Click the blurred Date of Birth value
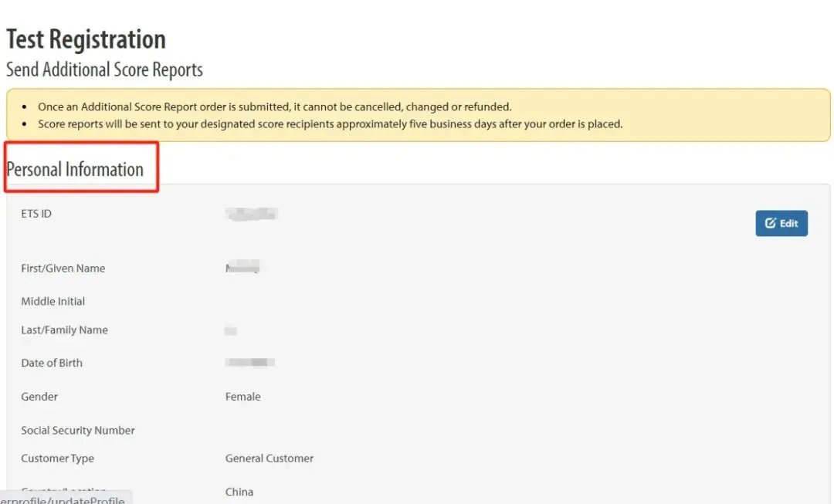 [x=250, y=363]
